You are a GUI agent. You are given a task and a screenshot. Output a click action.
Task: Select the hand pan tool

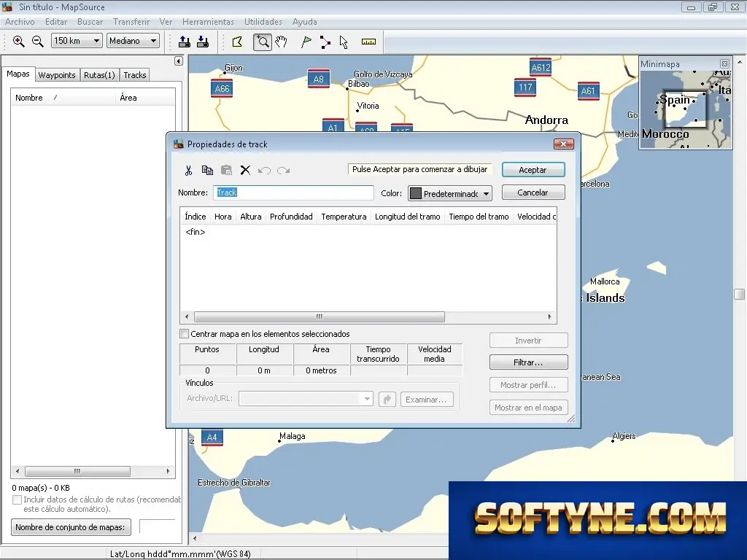[x=281, y=42]
